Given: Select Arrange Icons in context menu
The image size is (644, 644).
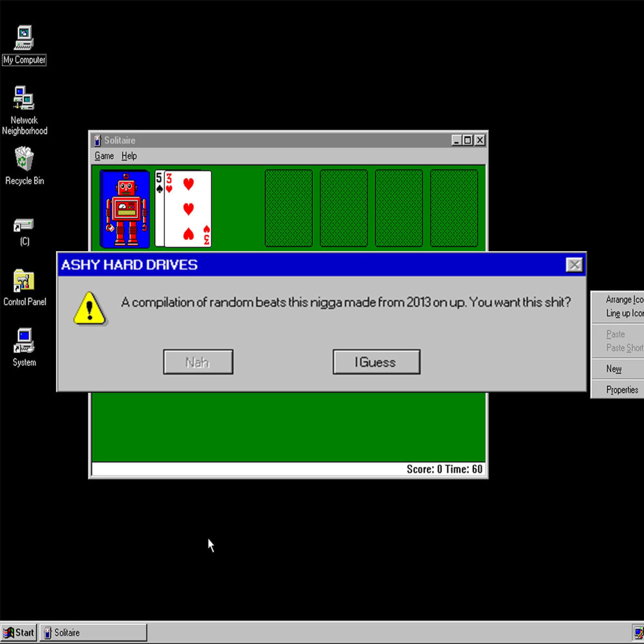Looking at the screenshot, I should 624,300.
